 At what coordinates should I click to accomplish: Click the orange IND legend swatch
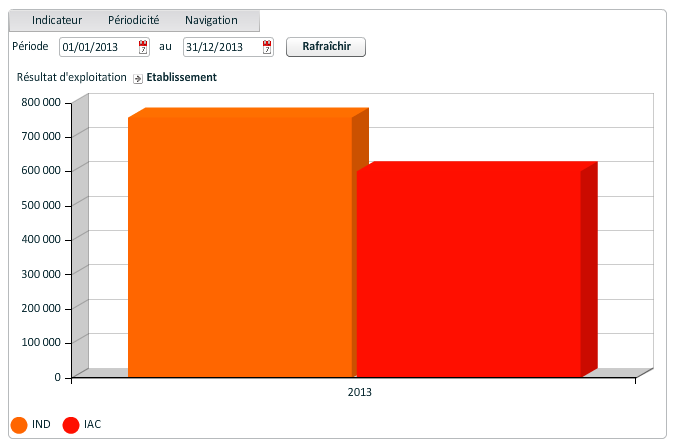pyautogui.click(x=19, y=425)
